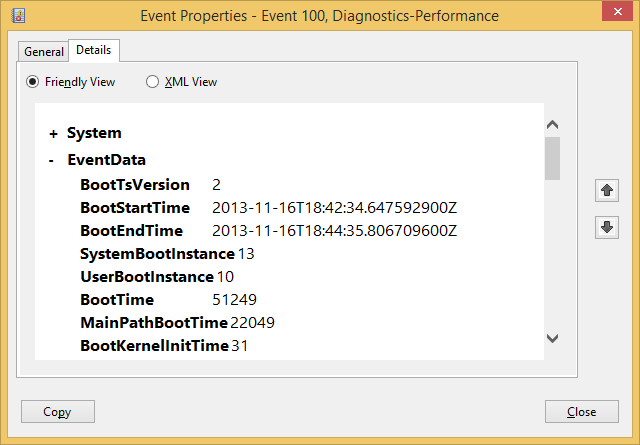Select the Friendly View radio button
Viewport: 640px width, 445px height.
coord(33,82)
